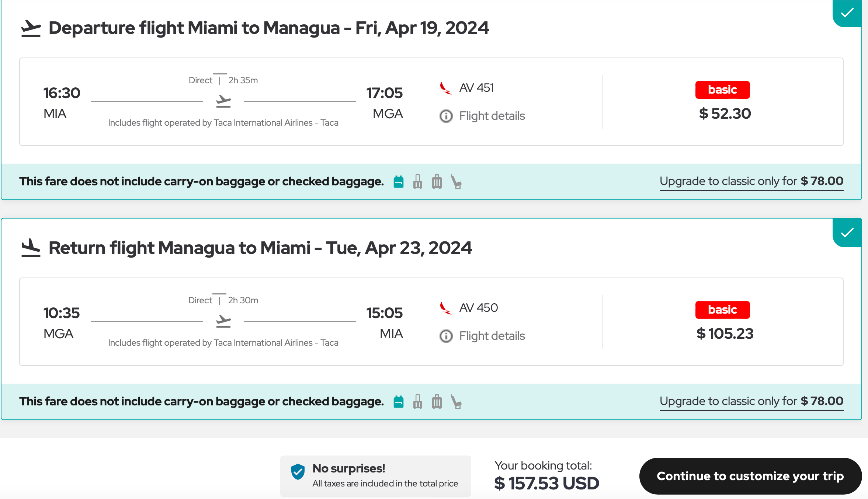Open Flight details for AV 451
Viewport: 868px width, 499px height.
pos(492,116)
